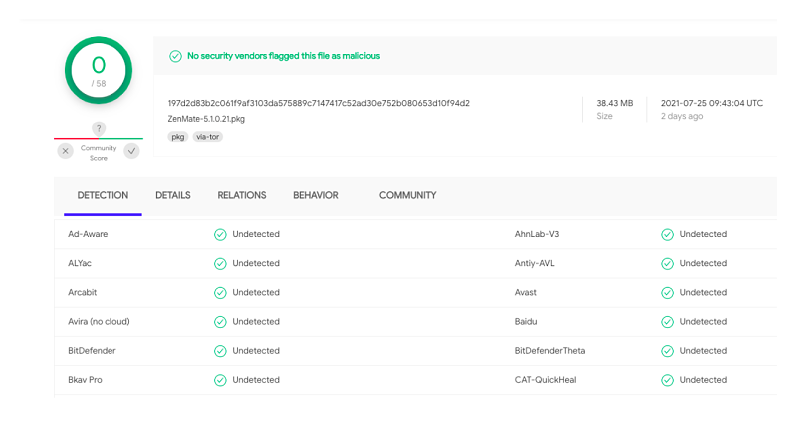Click the AhnLab-V3 vendor name
The height and width of the screenshot is (428, 806).
click(537, 234)
